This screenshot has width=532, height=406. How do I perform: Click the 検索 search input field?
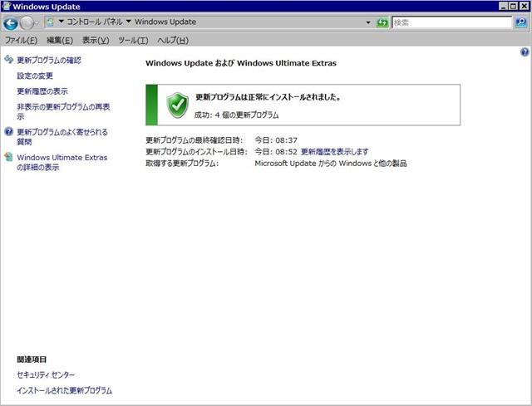(451, 22)
